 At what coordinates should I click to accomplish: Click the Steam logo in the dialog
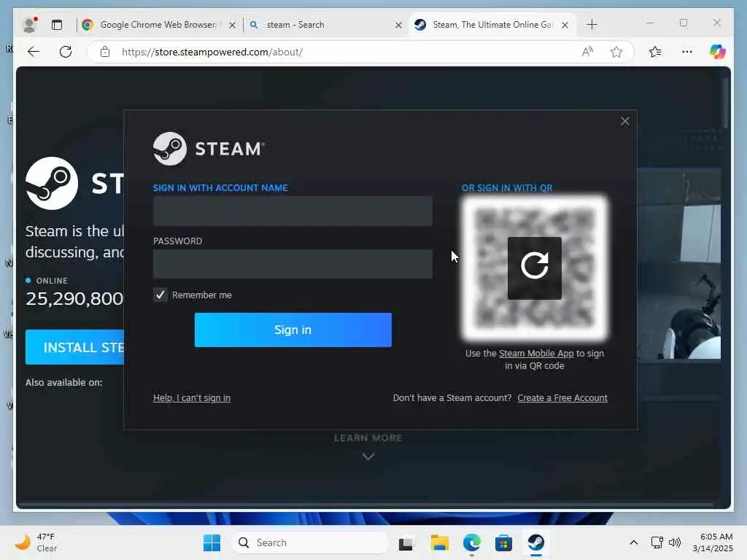pyautogui.click(x=209, y=149)
